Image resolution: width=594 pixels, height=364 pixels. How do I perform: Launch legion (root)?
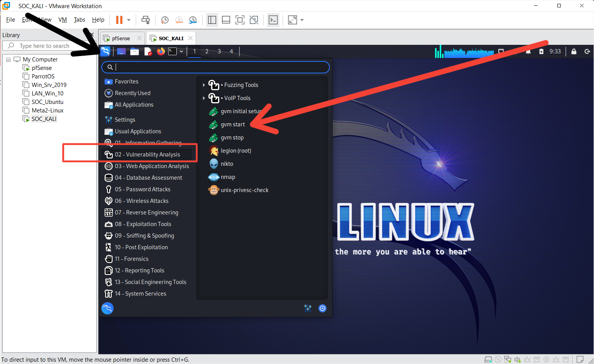[236, 151]
